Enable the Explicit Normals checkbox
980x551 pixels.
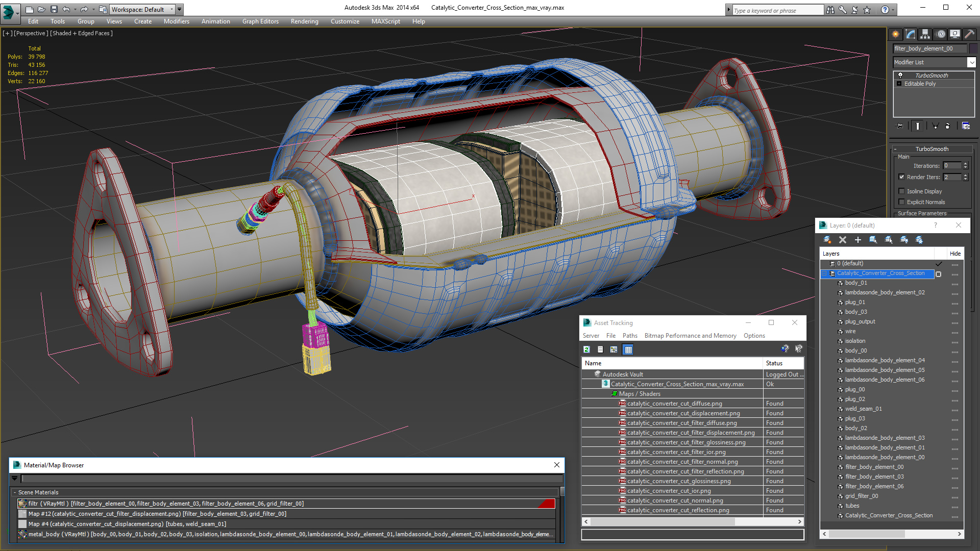point(901,202)
